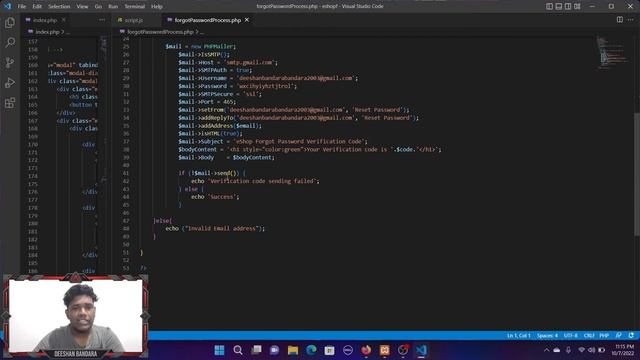Change indentation via Spaces: 4
640x360 pixels.
(547, 335)
